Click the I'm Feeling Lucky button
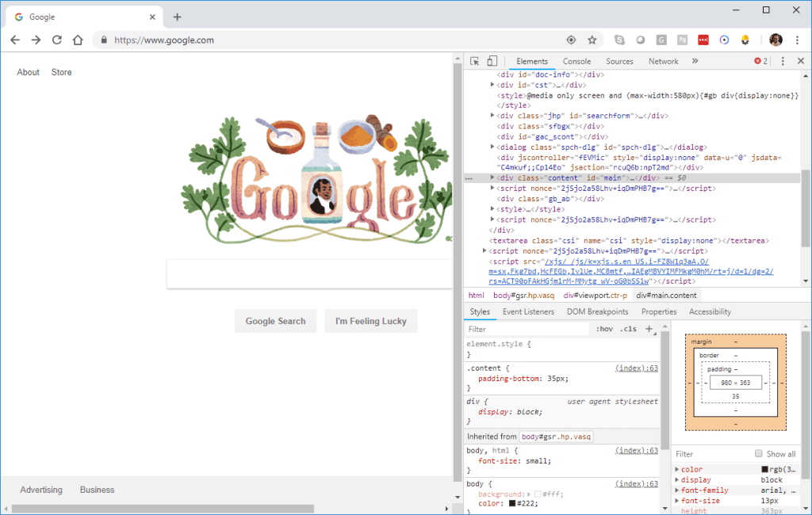This screenshot has width=812, height=515. [370, 321]
